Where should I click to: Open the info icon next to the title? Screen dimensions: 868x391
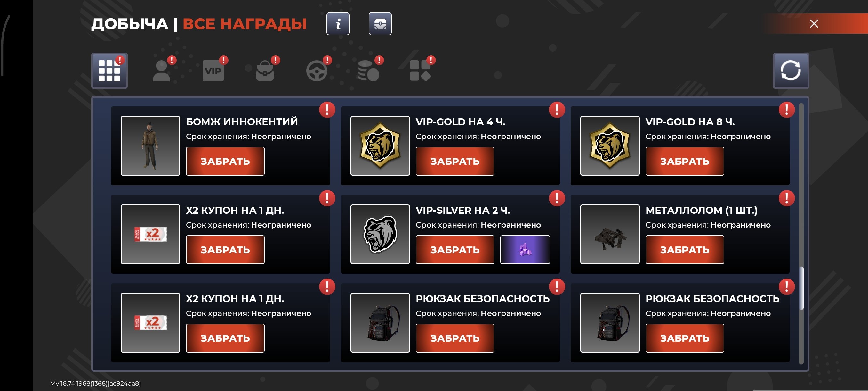[338, 24]
